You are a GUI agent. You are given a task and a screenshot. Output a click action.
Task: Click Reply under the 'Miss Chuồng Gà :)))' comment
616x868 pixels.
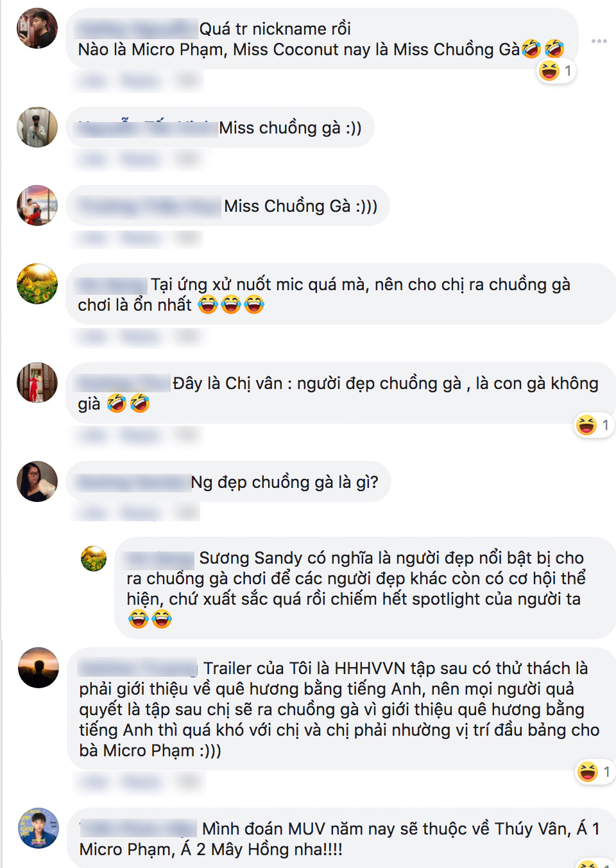(141, 239)
